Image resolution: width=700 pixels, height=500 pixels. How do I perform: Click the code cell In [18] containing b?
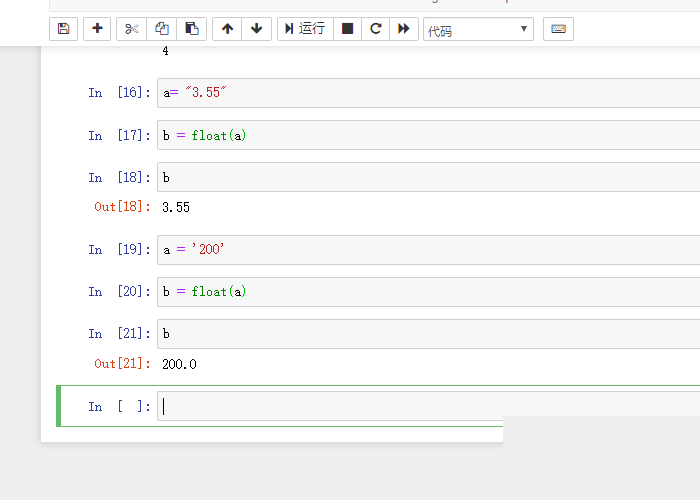pyautogui.click(x=429, y=177)
